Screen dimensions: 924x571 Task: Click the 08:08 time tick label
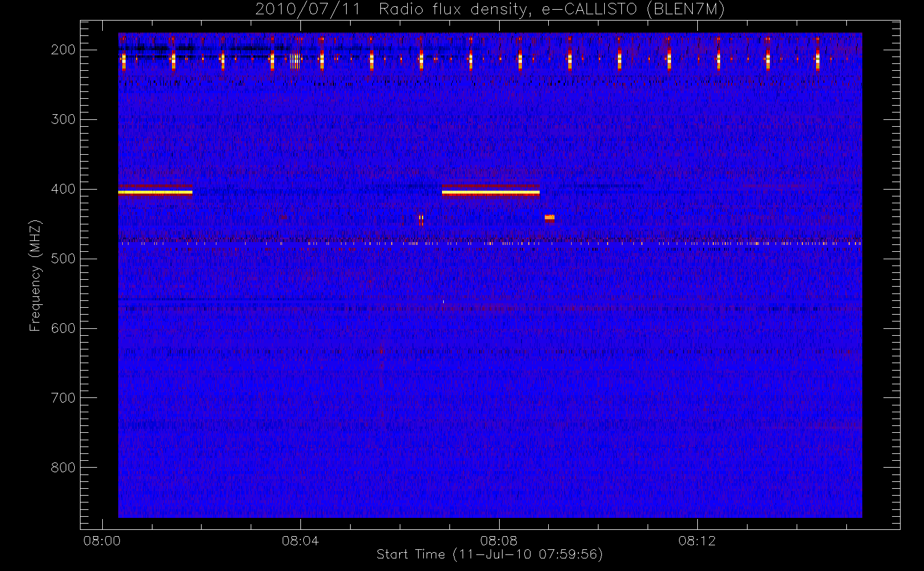[x=499, y=541]
